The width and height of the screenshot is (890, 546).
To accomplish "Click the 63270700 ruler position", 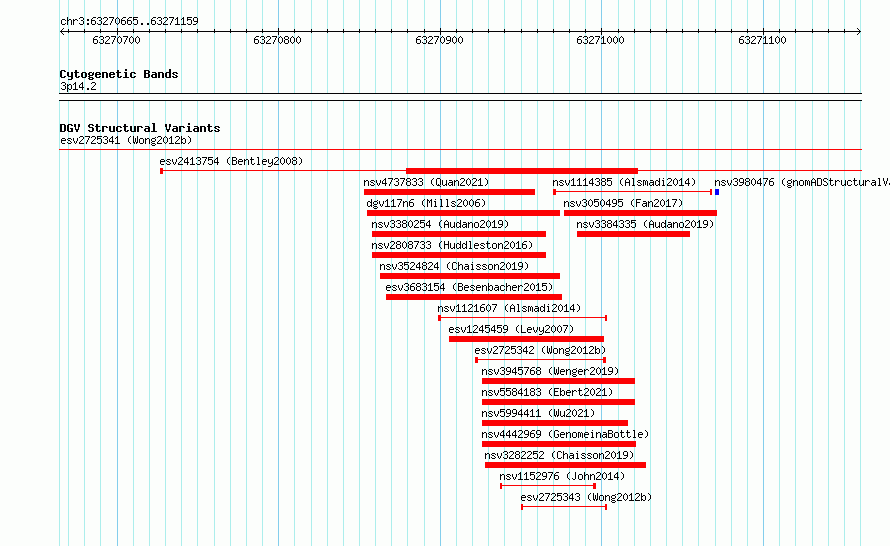I will coord(116,40).
